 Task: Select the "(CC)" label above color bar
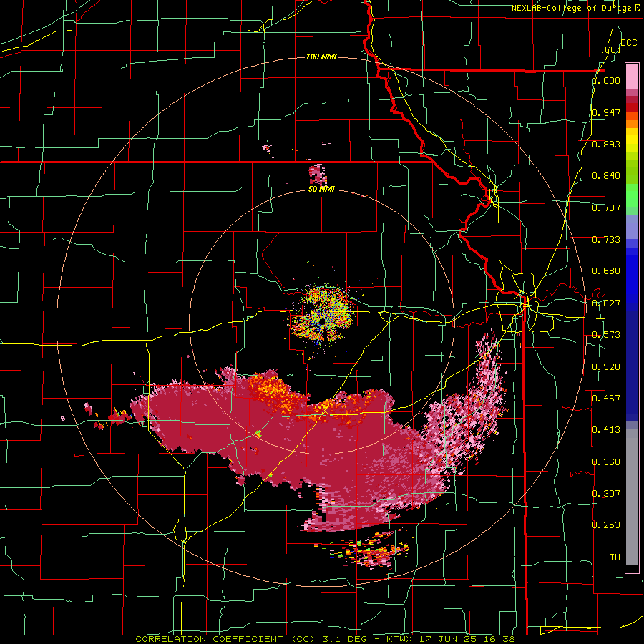click(610, 49)
